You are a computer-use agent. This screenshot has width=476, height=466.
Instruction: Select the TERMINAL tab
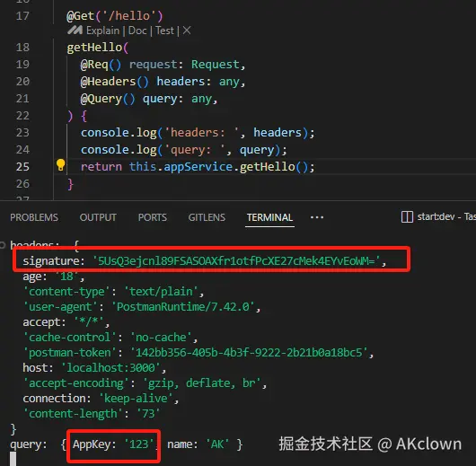269,217
